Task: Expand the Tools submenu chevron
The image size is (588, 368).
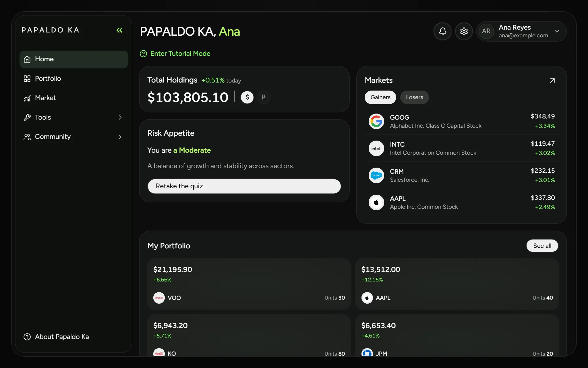Action: [120, 117]
